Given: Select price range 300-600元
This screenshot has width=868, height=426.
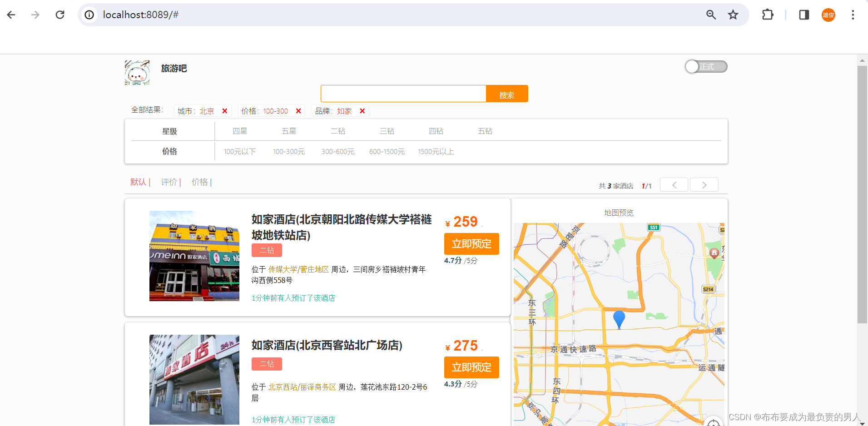Looking at the screenshot, I should pos(338,152).
